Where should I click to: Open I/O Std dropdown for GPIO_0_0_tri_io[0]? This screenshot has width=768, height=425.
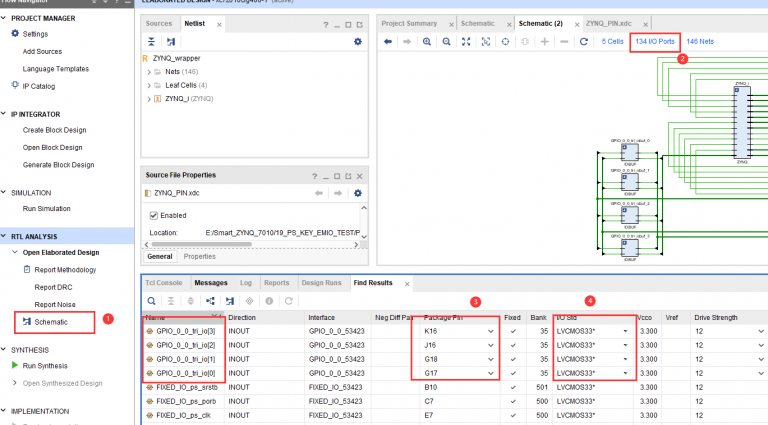point(627,372)
